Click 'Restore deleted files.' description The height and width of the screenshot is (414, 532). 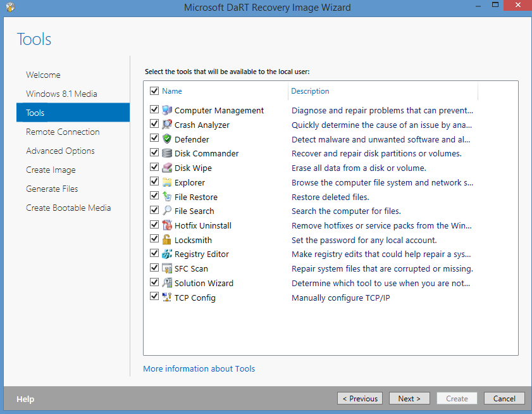pyautogui.click(x=330, y=197)
